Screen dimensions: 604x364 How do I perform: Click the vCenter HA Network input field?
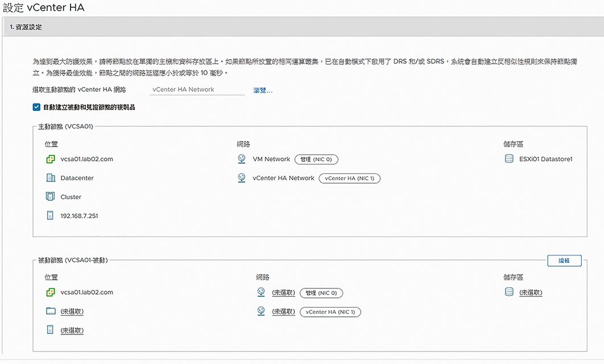pos(197,89)
